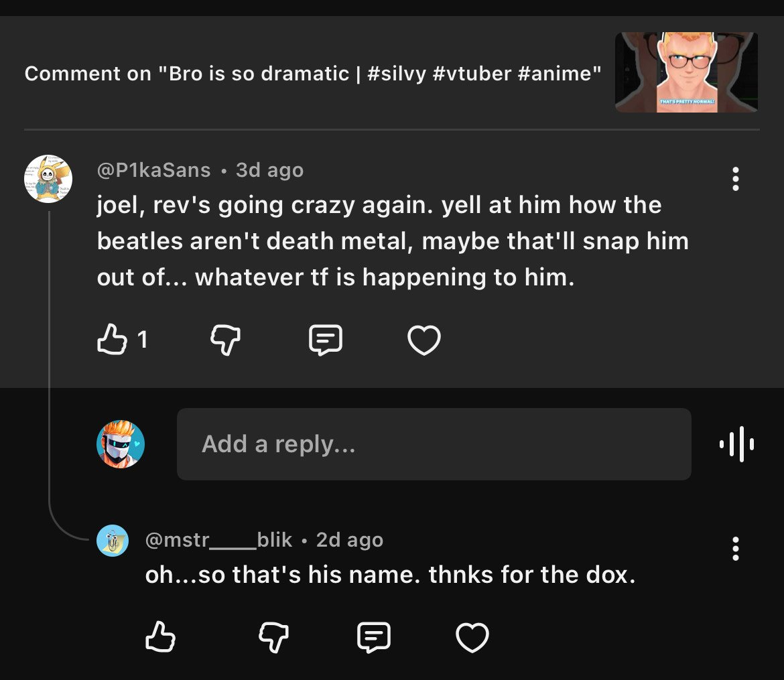This screenshot has height=680, width=784.
Task: Like the reply from @mstr____blik
Action: tap(160, 637)
